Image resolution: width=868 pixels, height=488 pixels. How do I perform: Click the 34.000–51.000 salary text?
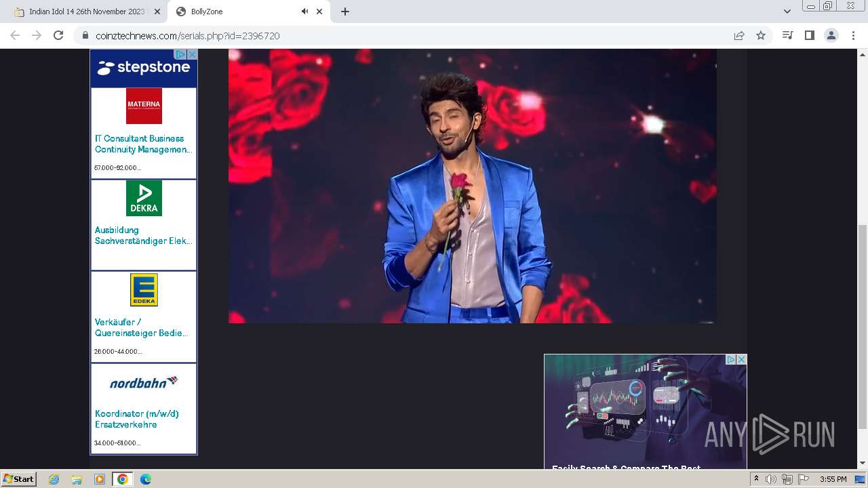[117, 443]
